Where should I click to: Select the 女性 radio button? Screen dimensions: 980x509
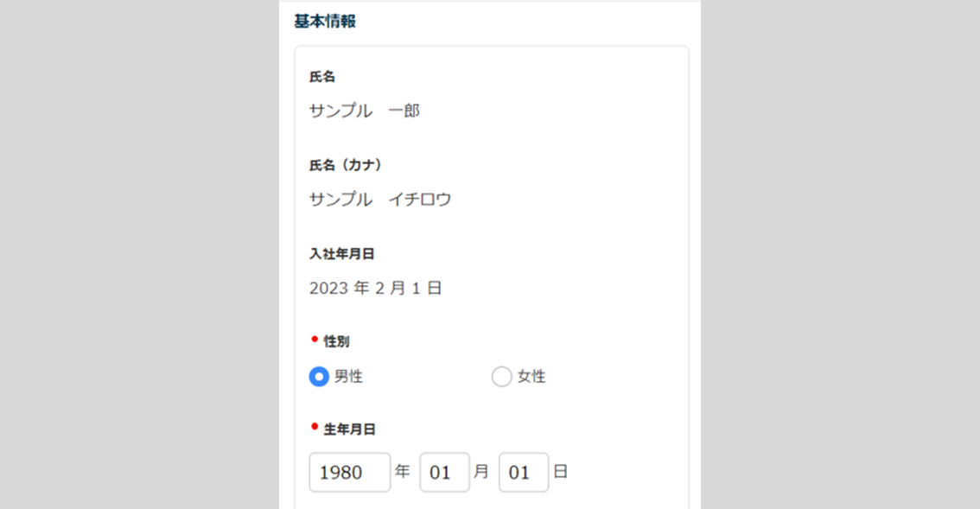click(501, 377)
